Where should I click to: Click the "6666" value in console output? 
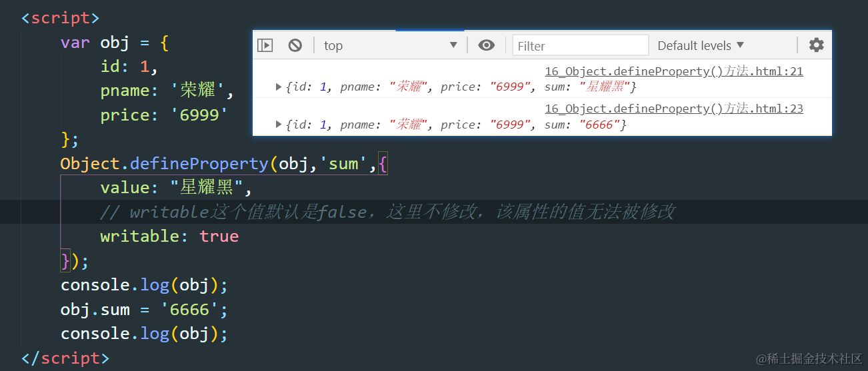point(600,125)
